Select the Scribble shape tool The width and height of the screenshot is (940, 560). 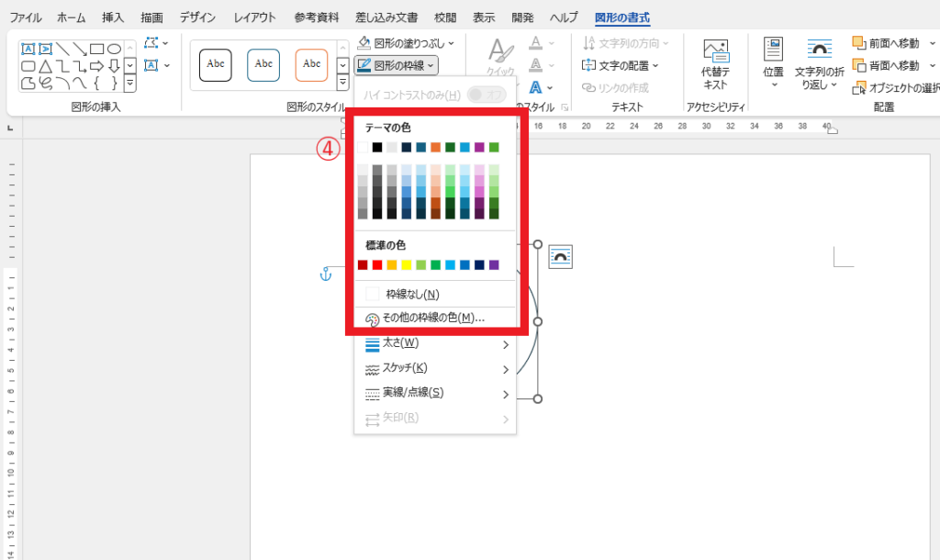click(45, 83)
